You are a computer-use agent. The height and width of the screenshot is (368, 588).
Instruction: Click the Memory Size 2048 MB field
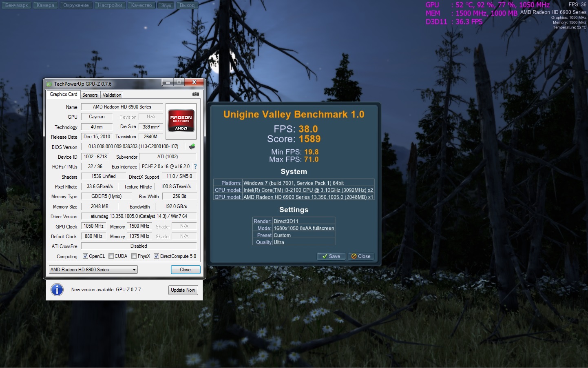pos(99,206)
